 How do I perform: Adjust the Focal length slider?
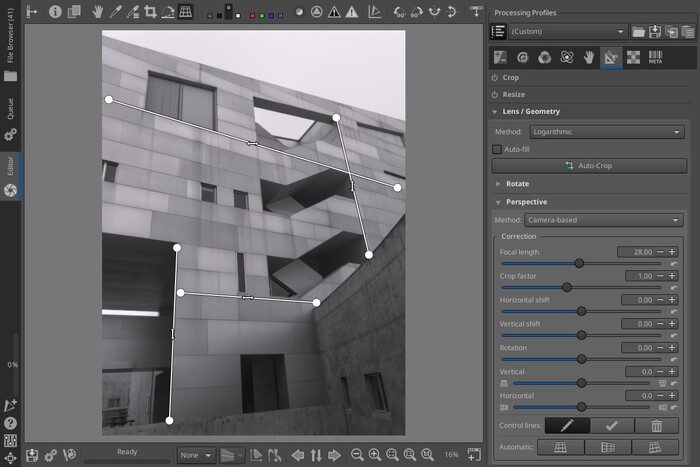click(579, 263)
